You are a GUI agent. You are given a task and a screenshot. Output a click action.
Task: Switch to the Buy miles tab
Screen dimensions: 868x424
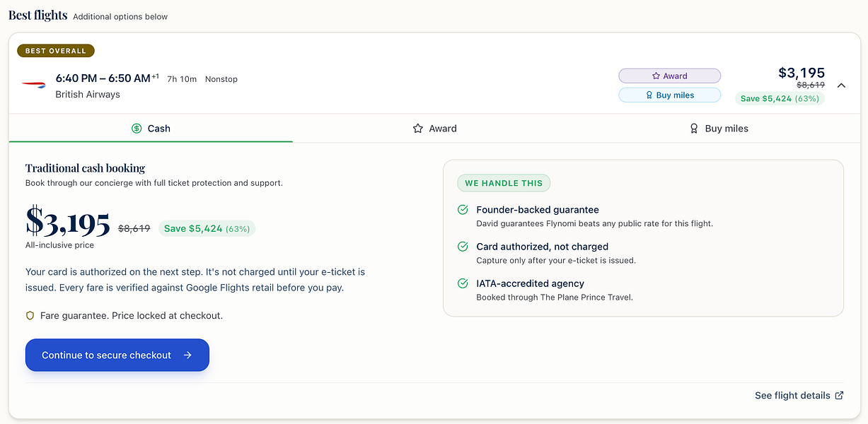click(x=718, y=129)
